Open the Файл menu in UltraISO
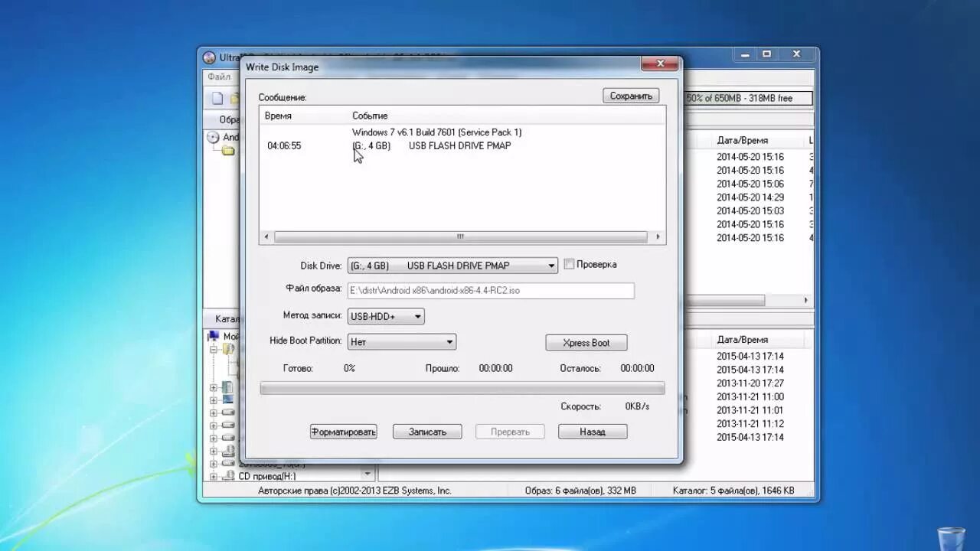Screen dimensions: 980x551 tap(219, 77)
